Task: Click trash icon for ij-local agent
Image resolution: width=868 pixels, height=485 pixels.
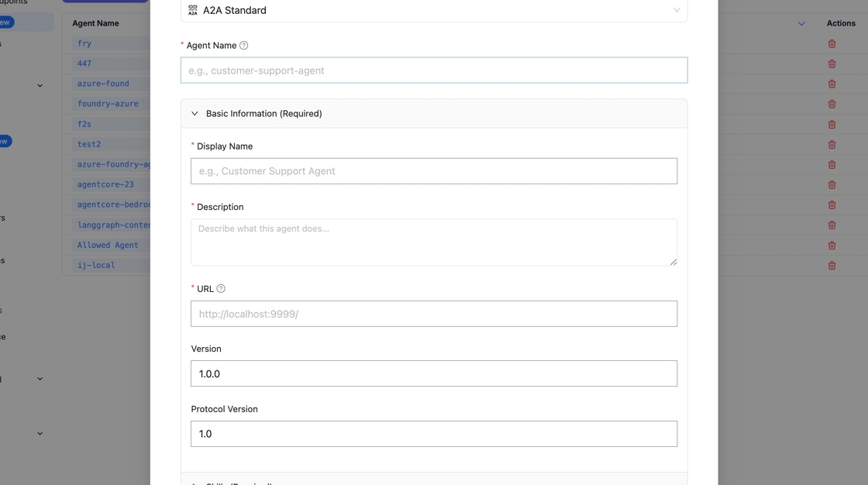Action: [832, 266]
